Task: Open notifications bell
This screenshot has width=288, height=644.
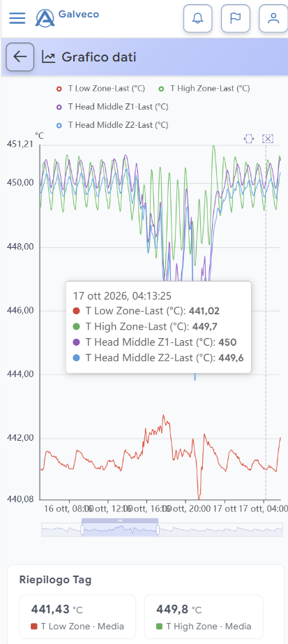Action: pos(198,18)
